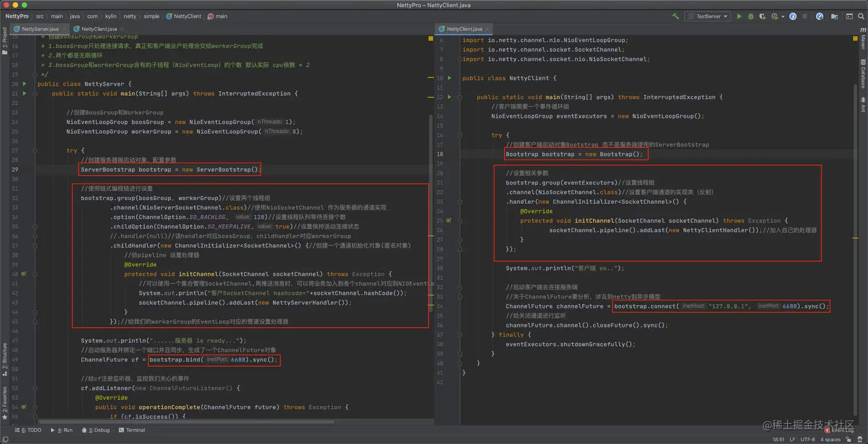868x444 pixels.
Task: Open the Database tool window
Action: 863,73
